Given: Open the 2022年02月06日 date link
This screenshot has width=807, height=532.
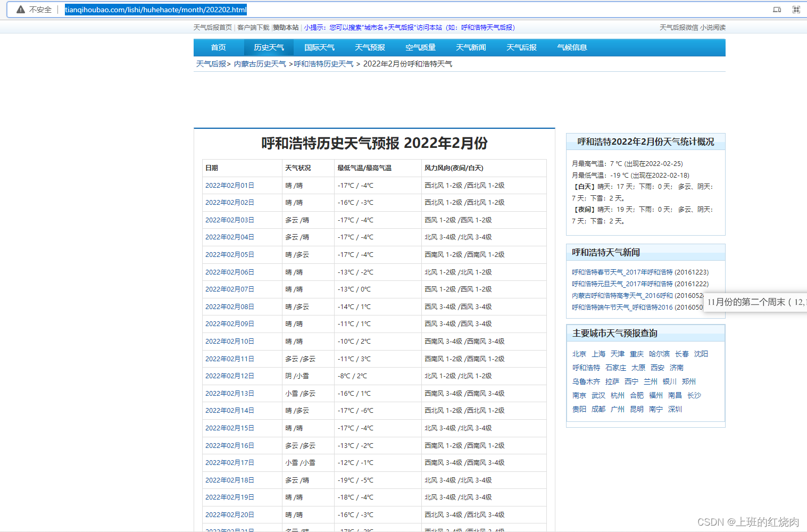Looking at the screenshot, I should pyautogui.click(x=230, y=272).
